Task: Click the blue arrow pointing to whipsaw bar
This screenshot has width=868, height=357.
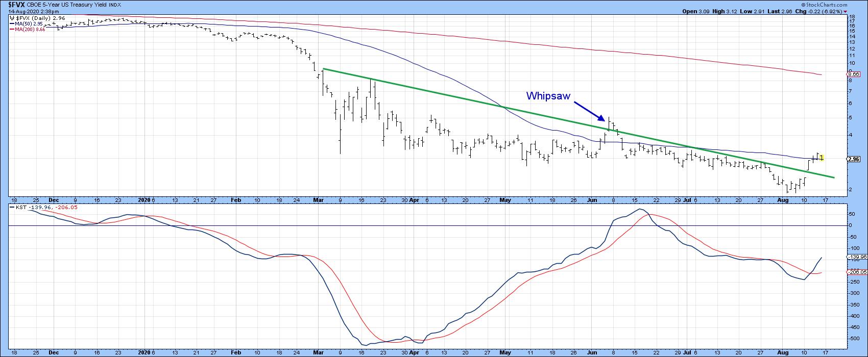Action: tap(590, 112)
